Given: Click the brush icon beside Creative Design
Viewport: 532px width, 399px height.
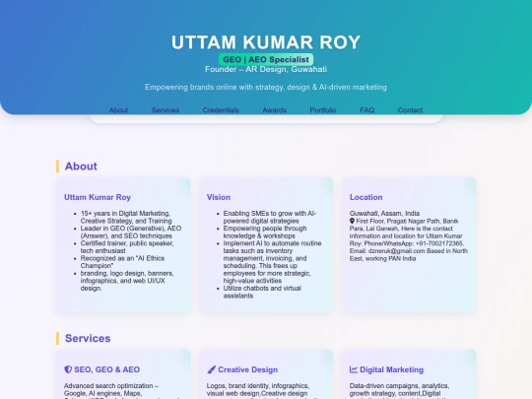Looking at the screenshot, I should 211,369.
